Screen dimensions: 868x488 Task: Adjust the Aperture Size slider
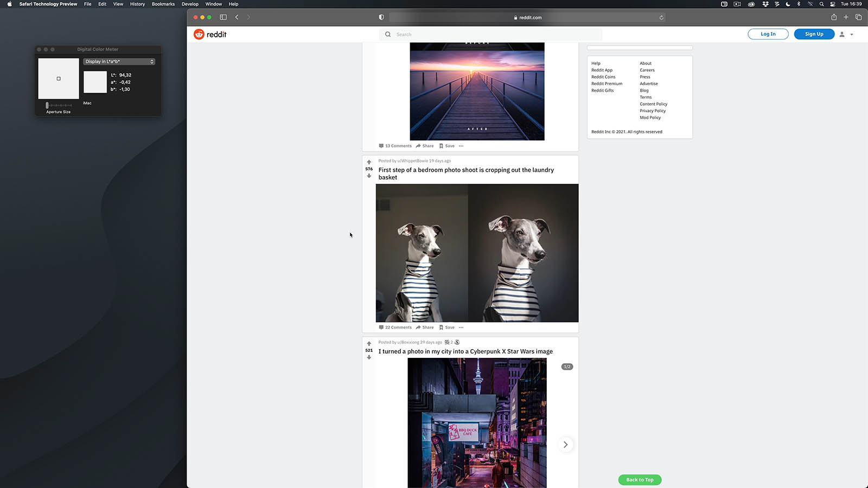59,105
